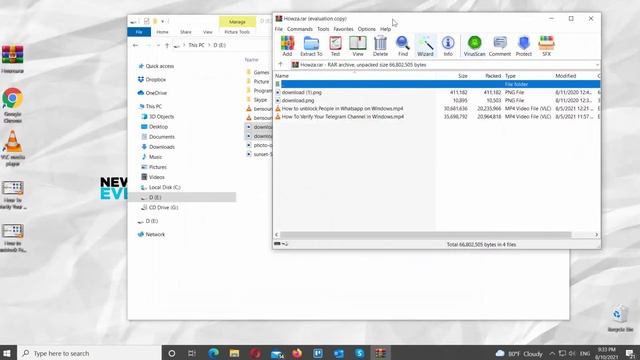
Task: Open Recycle Bin on desktop
Action: (x=620, y=318)
